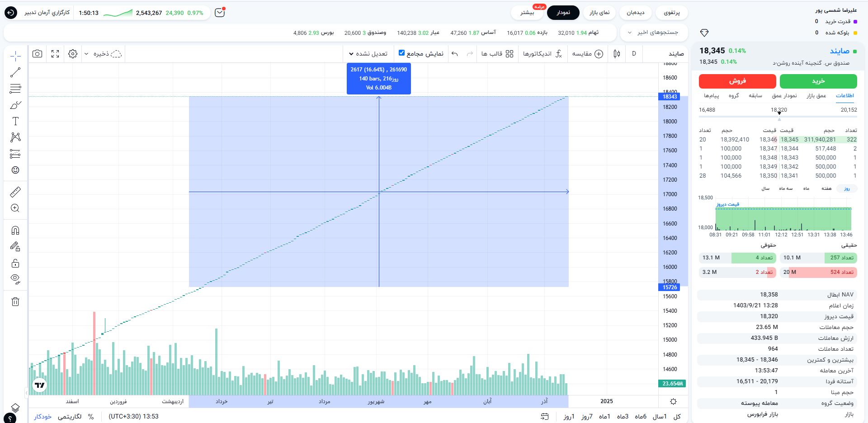The image size is (868, 423).
Task: Select the zoom-in magnifier tool
Action: point(15,208)
